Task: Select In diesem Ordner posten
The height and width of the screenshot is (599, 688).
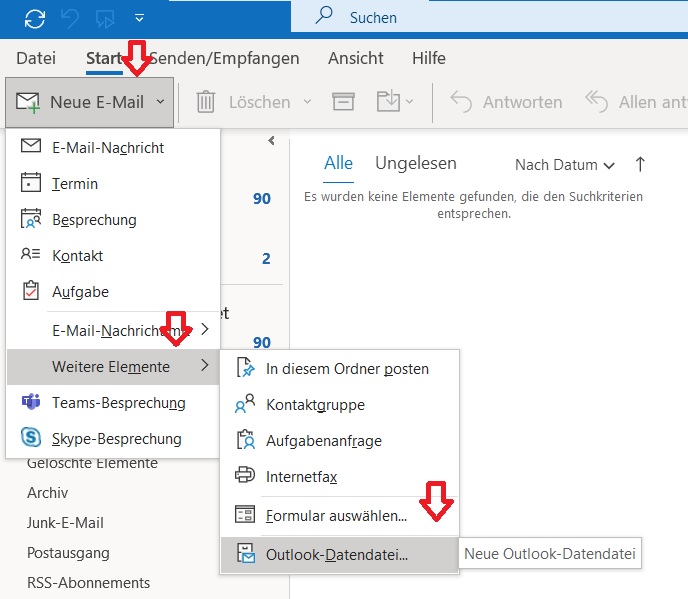Action: click(340, 369)
